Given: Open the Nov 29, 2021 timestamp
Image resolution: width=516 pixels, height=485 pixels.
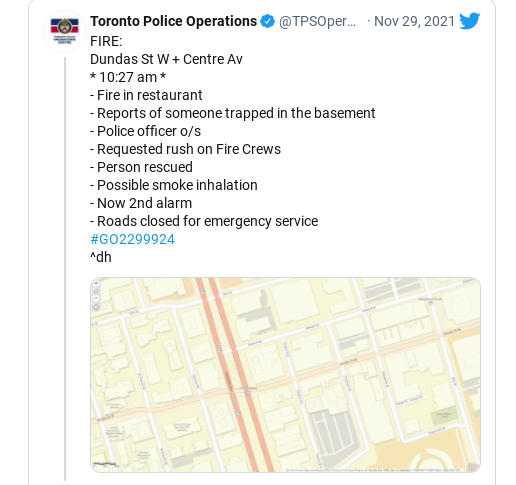Looking at the screenshot, I should [x=414, y=21].
